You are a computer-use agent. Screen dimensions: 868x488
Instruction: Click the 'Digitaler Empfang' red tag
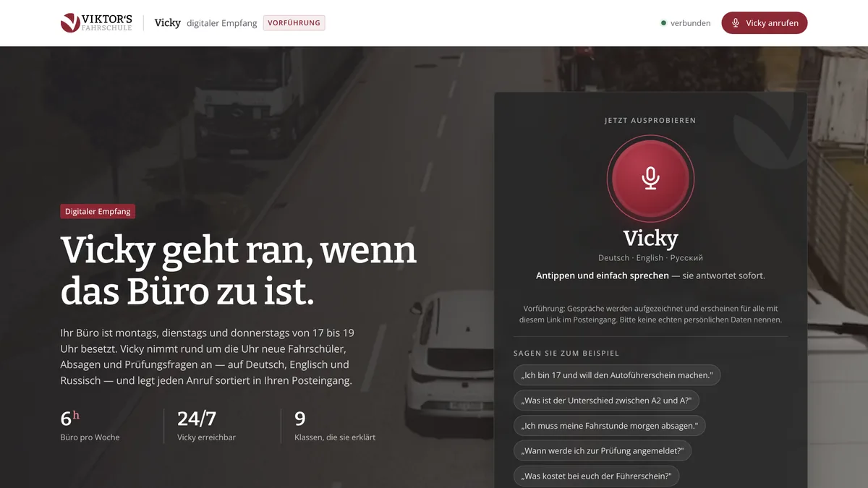pyautogui.click(x=98, y=212)
